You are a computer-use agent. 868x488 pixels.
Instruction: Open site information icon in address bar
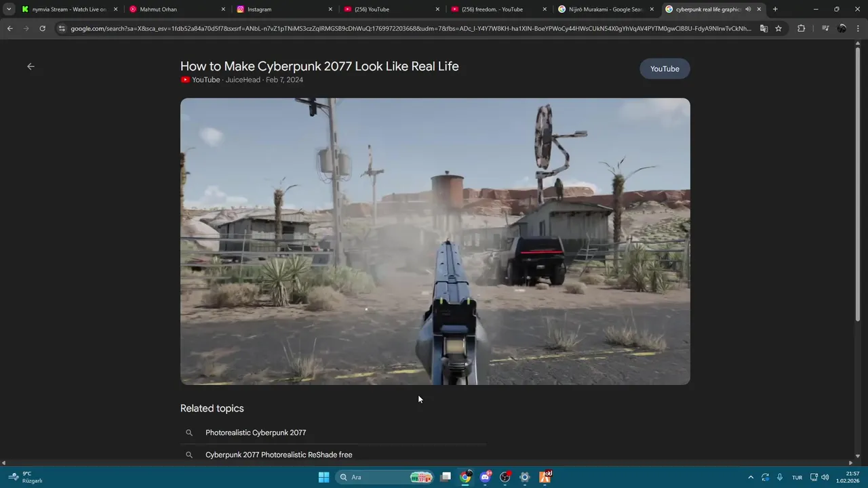[62, 28]
